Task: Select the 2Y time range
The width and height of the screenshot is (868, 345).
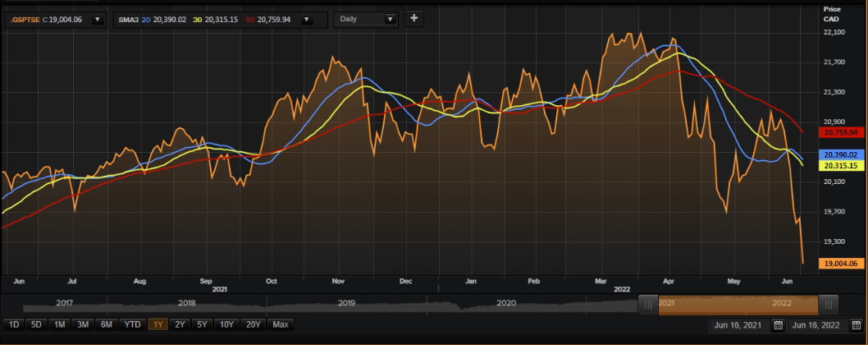Action: [180, 324]
